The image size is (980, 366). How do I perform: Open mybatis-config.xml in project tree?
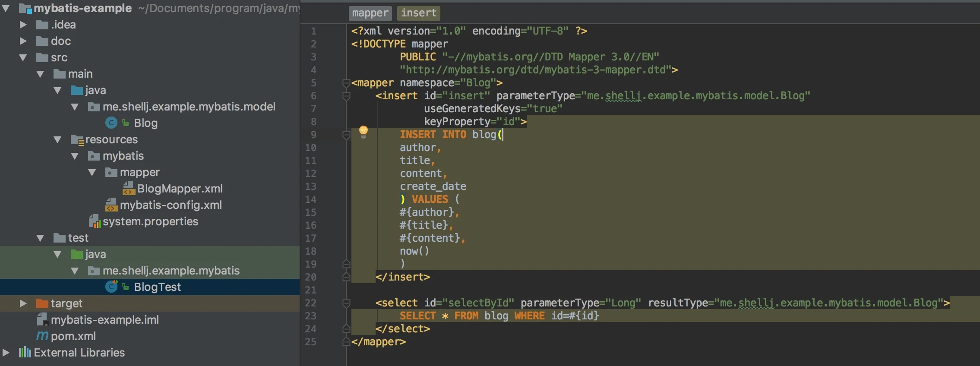click(171, 205)
